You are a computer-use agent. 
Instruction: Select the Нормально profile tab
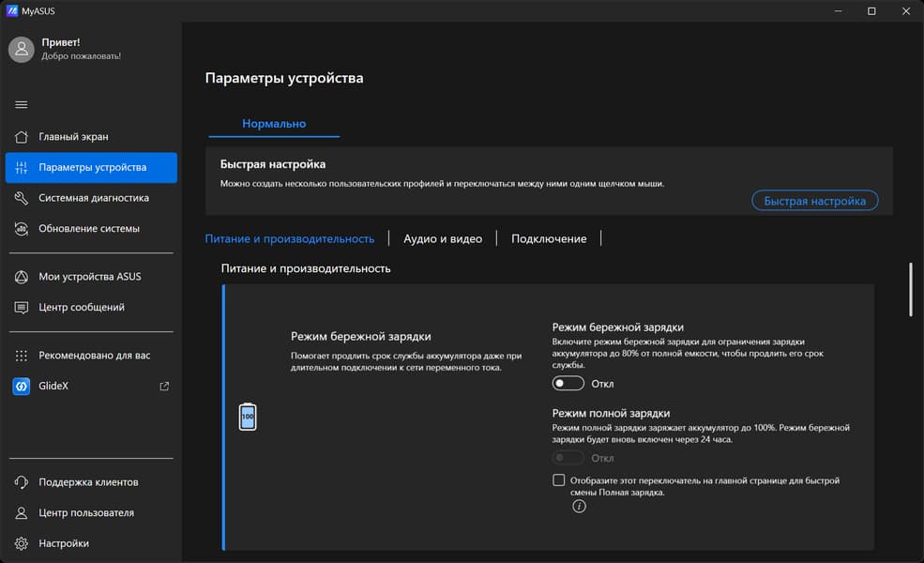point(274,124)
